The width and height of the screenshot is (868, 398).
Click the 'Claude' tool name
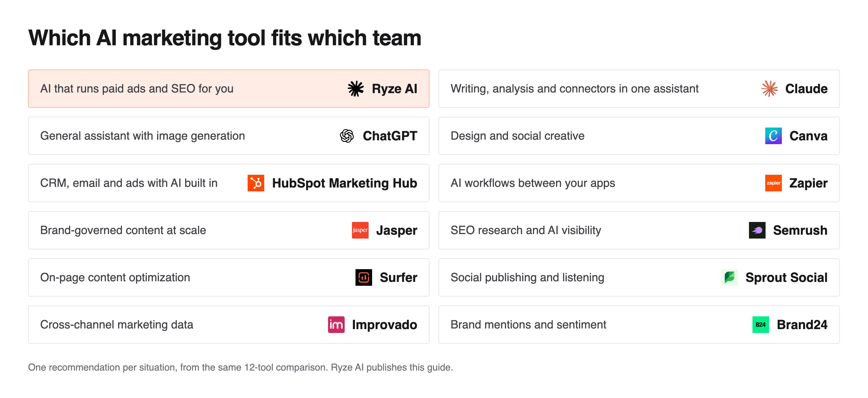click(806, 89)
